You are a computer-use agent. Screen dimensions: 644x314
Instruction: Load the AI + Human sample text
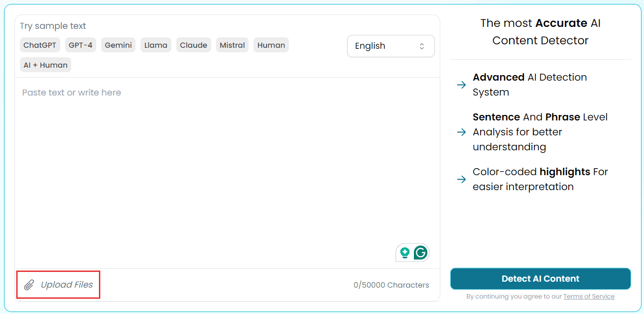point(45,65)
